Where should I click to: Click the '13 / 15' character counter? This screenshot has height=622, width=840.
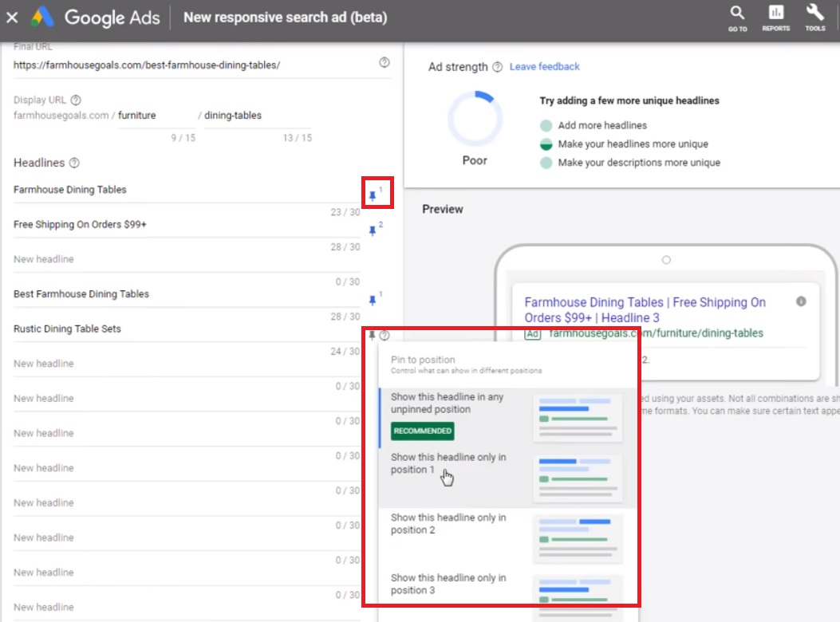298,138
